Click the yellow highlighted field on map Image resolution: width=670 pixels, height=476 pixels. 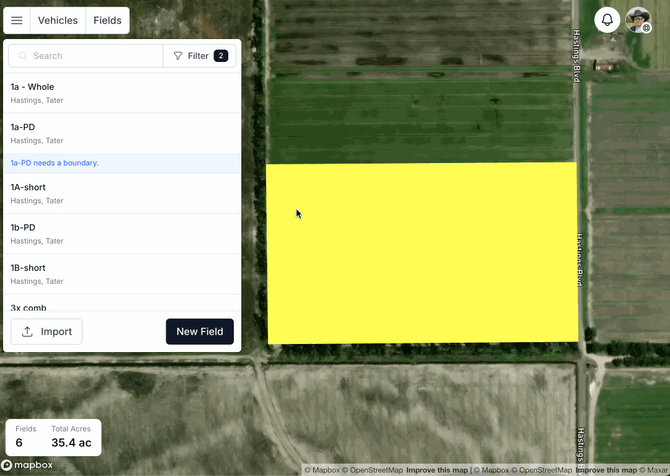coord(421,253)
